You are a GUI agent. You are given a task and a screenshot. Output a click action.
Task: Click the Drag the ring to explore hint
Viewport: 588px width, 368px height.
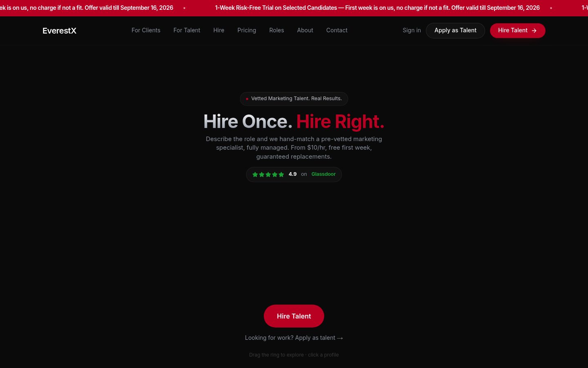coord(294,355)
